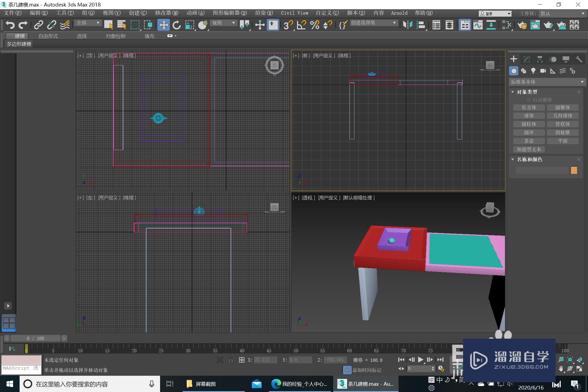Viewport: 588px width, 392px height.
Task: Open the 标准基本体 dropdown
Action: [x=547, y=82]
